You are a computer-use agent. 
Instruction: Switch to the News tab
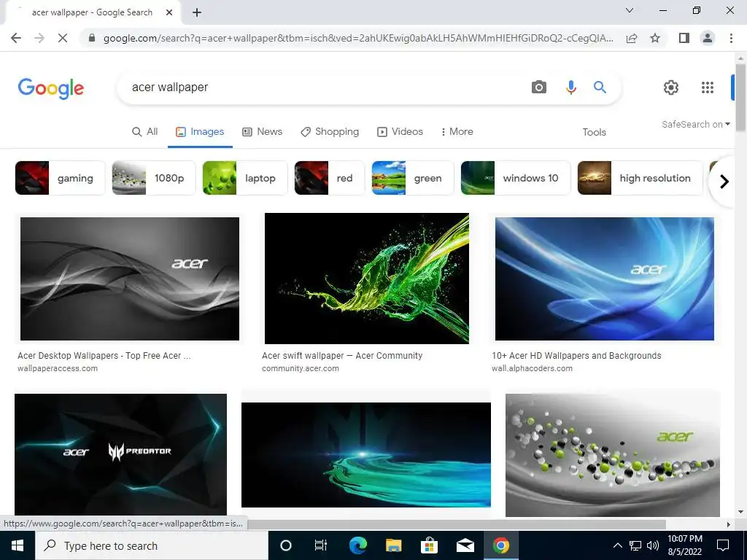point(262,132)
